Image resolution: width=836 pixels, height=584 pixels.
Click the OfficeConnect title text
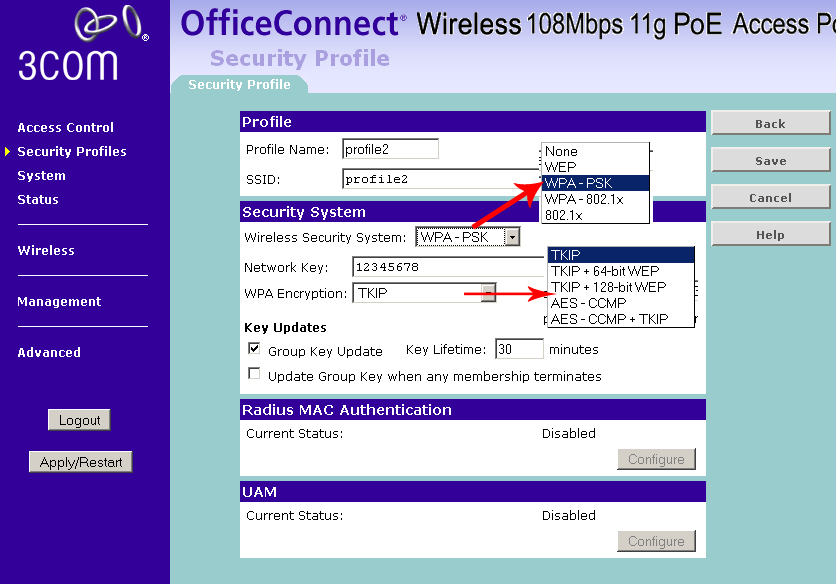click(x=291, y=24)
